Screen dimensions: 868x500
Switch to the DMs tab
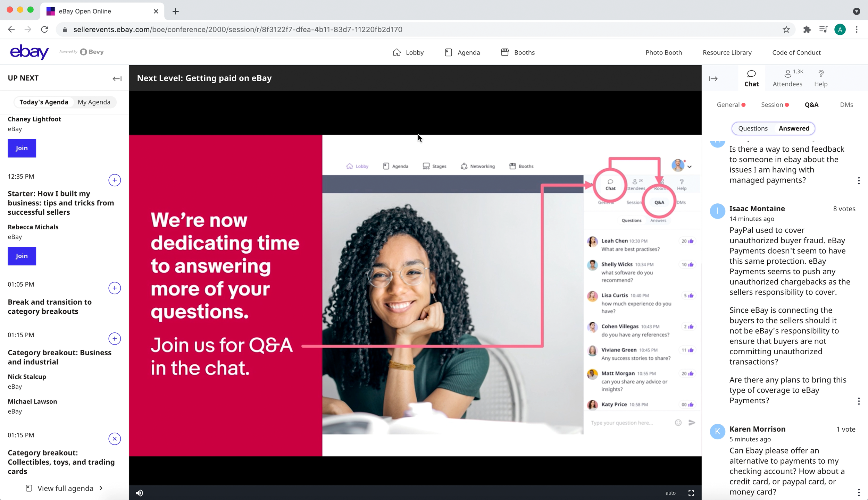[846, 105]
